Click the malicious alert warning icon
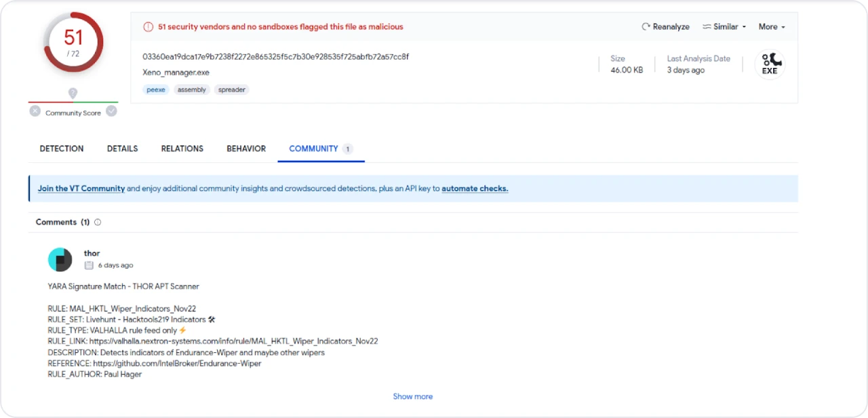Image resolution: width=868 pixels, height=418 pixels. [x=148, y=27]
